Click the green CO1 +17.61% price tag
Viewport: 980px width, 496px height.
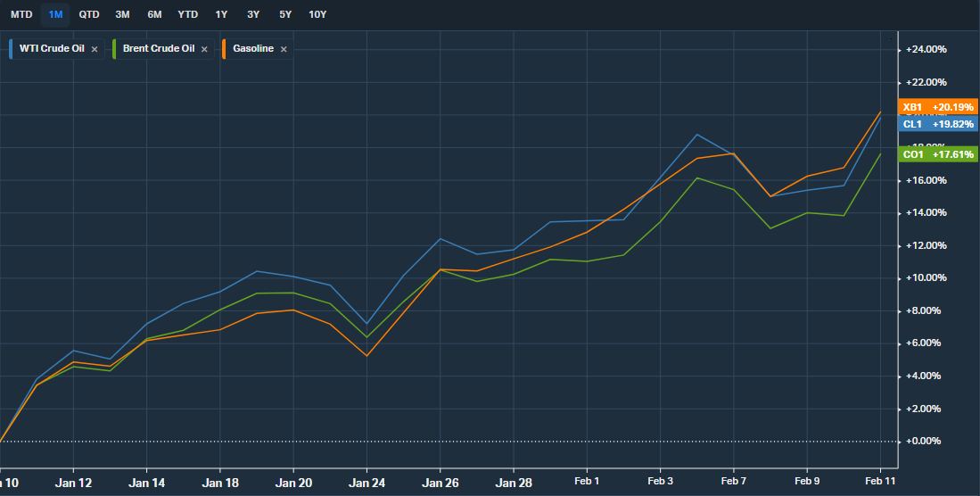click(938, 154)
